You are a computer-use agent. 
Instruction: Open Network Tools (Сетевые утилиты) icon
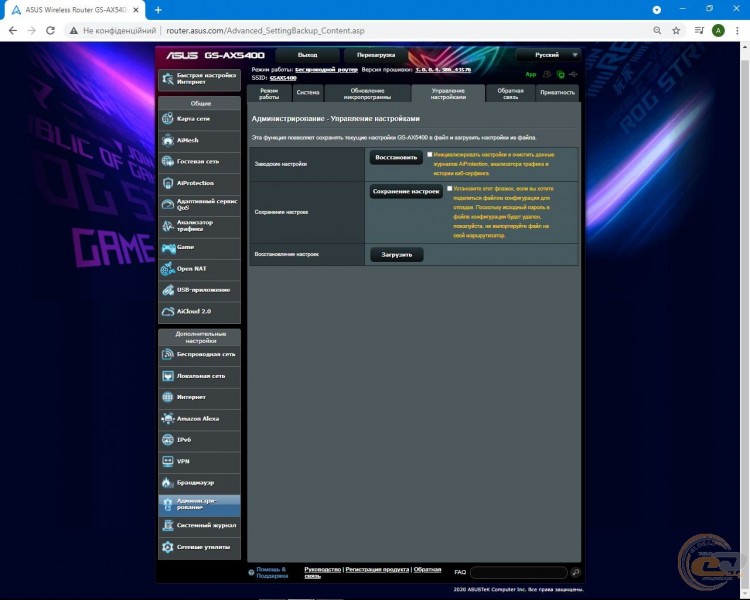pos(167,547)
